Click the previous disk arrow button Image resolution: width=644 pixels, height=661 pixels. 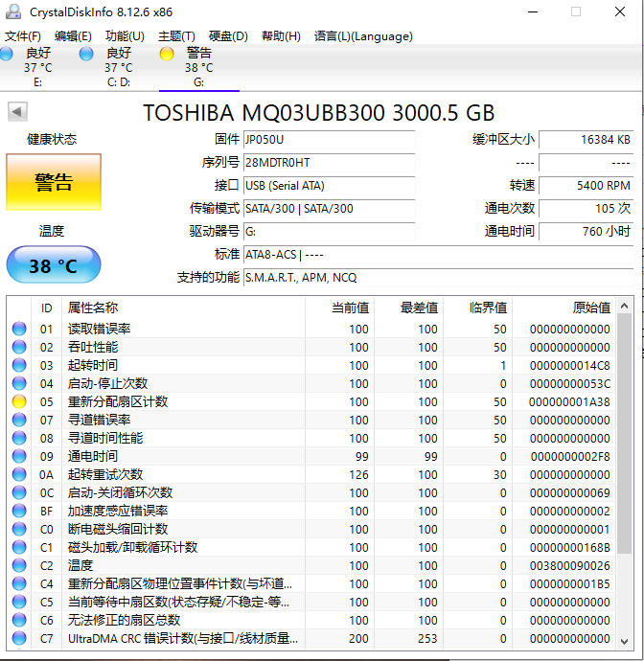pos(17,112)
